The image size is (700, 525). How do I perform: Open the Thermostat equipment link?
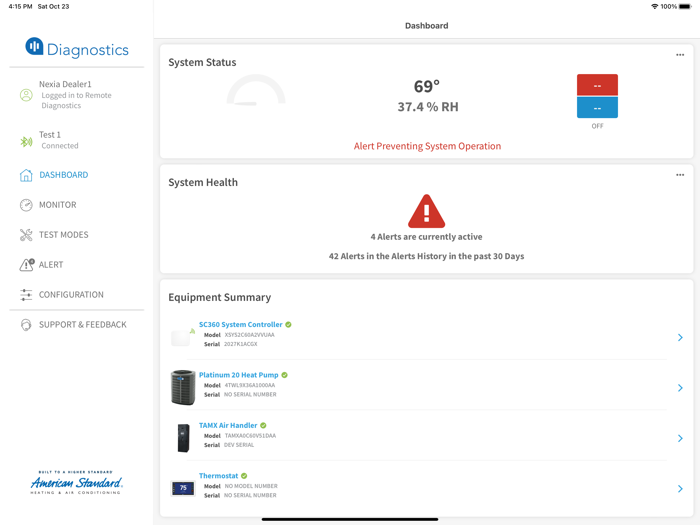pos(218,476)
